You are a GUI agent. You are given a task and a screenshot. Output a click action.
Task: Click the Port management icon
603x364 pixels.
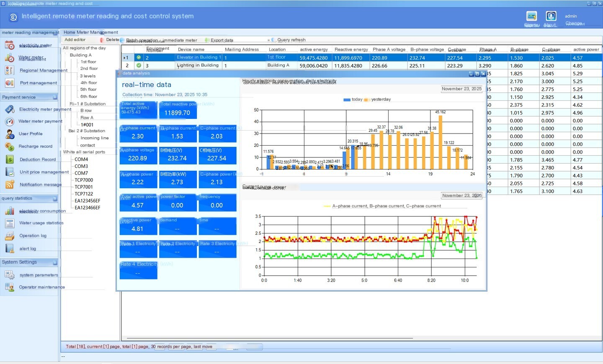coord(9,83)
